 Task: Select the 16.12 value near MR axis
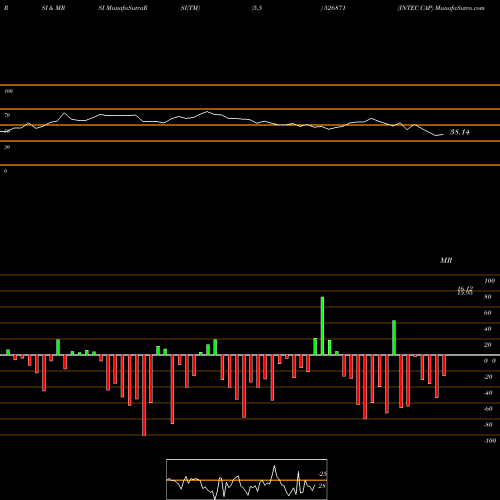coord(465,289)
